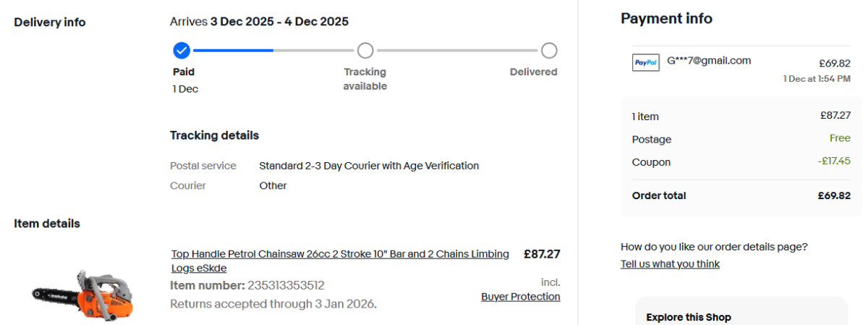Click the Explore this Shop heading
This screenshot has height=325, width=868.
pos(688,317)
